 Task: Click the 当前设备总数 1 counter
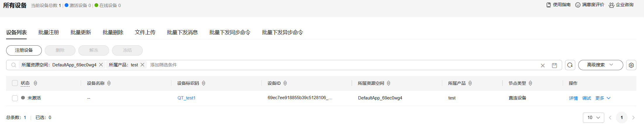(46, 6)
